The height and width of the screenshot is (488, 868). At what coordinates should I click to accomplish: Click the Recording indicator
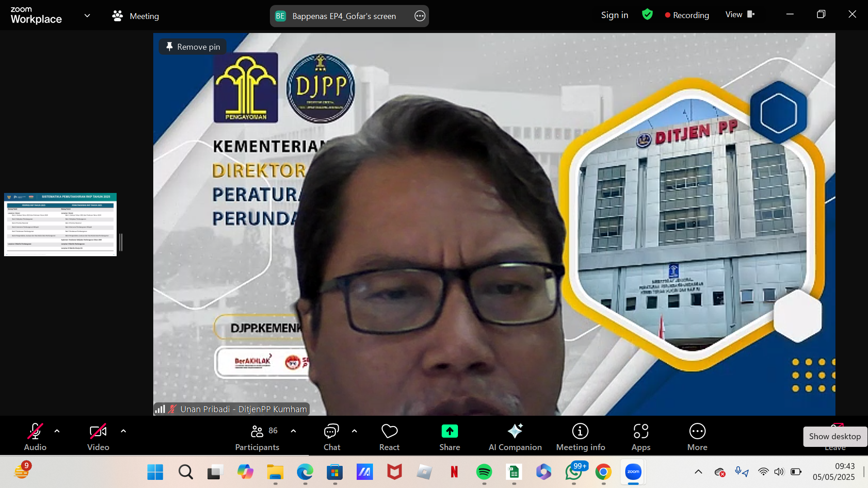click(687, 15)
